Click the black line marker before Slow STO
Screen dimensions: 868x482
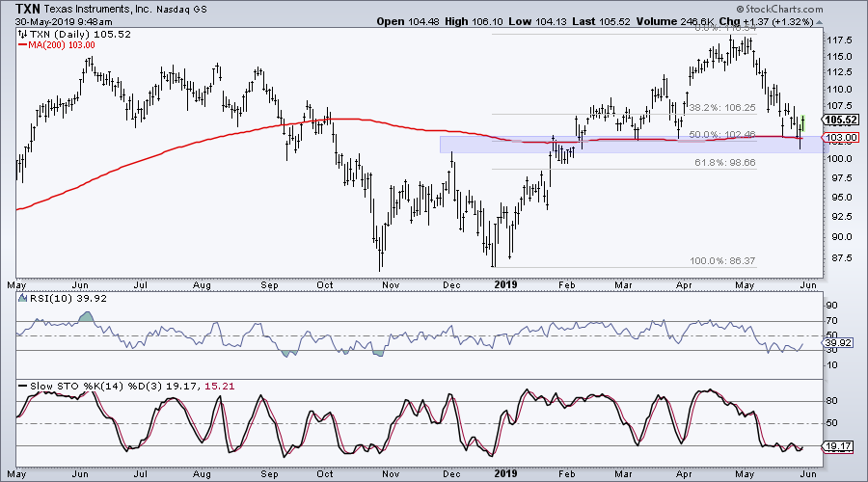23,387
